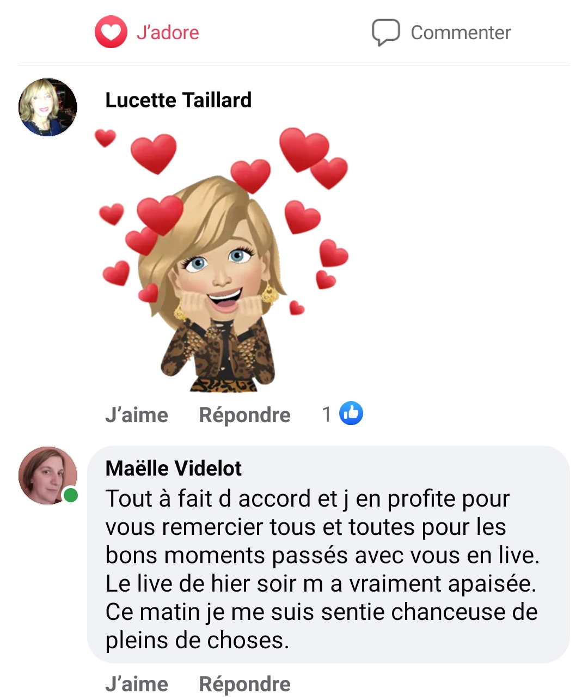
Task: Open the Maëlle Videlot name link
Action: tap(173, 468)
